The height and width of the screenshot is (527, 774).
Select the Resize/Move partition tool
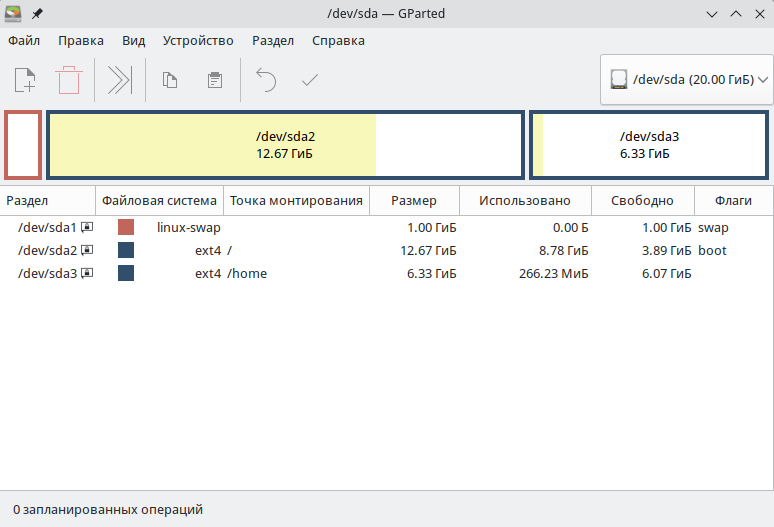120,80
